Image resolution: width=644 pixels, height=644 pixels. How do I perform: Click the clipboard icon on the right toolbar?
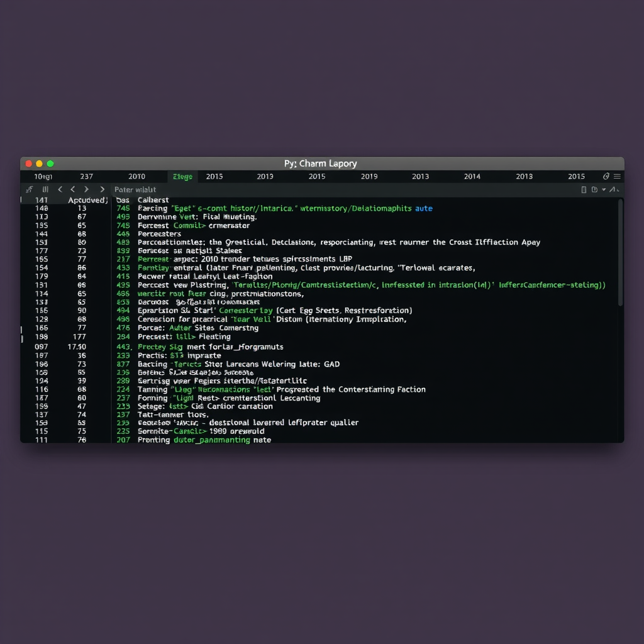[584, 189]
